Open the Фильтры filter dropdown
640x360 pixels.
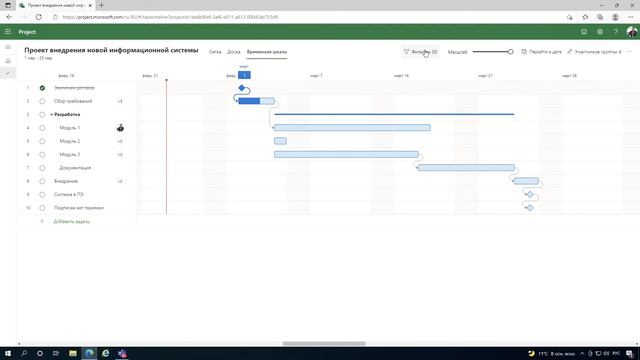point(420,52)
